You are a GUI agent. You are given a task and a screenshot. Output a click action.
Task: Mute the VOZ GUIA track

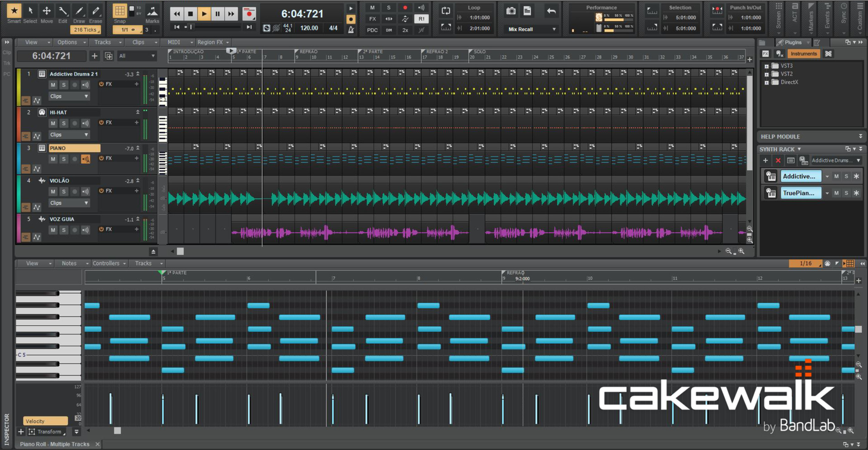[53, 230]
